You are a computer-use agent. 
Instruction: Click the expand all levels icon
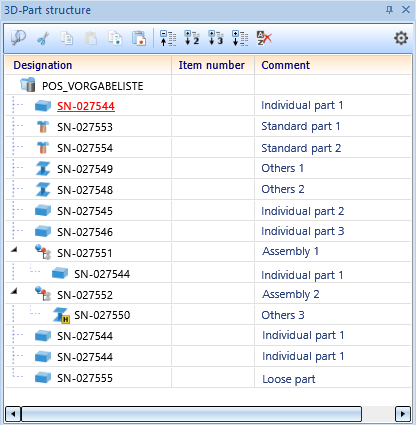tap(240, 38)
